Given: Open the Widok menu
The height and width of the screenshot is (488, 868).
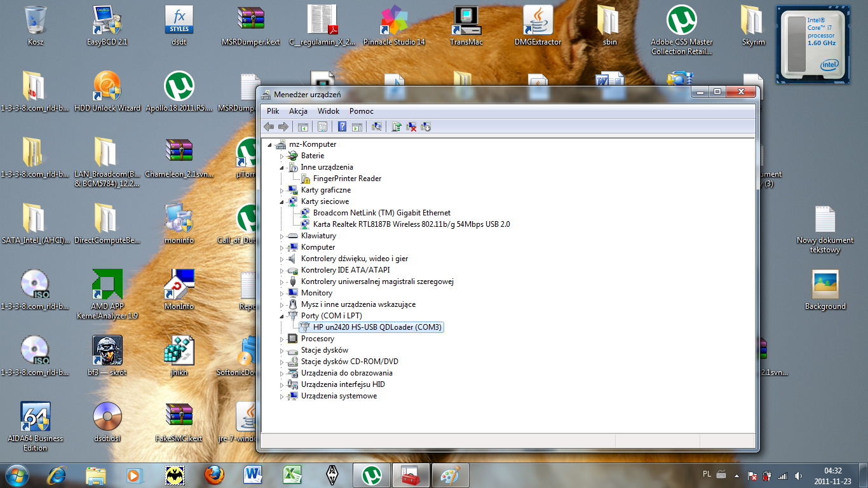Looking at the screenshot, I should (329, 111).
